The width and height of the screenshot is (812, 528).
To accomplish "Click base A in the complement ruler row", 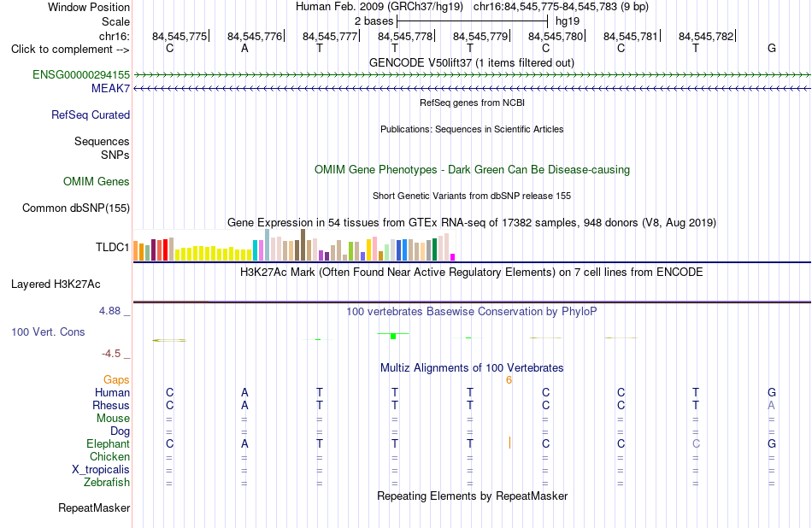I will pos(244,49).
